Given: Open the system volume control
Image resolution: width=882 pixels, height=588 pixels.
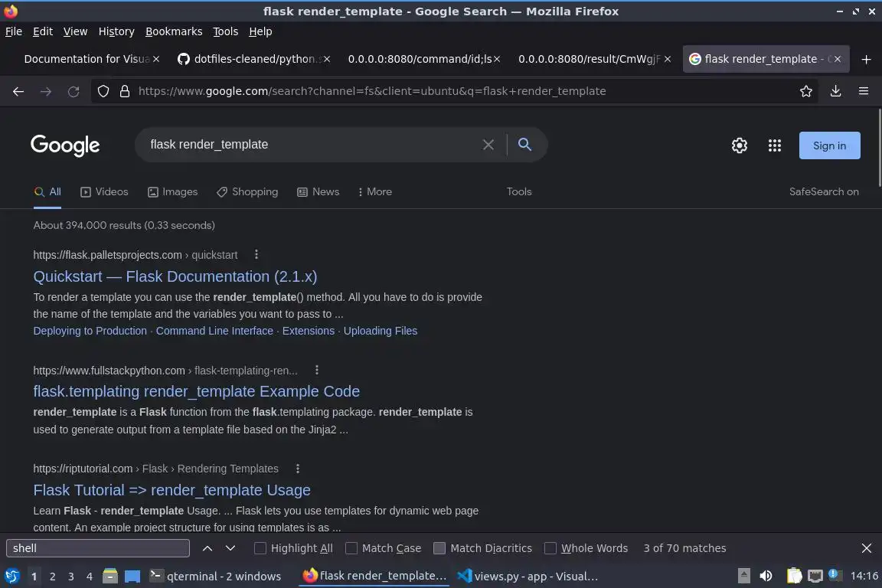Looking at the screenshot, I should 766,576.
